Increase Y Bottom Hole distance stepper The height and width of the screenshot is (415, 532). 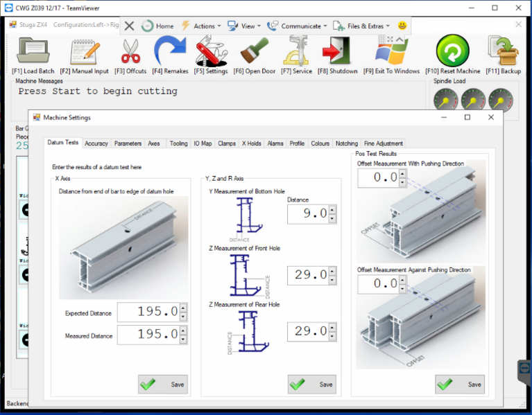[332, 210]
